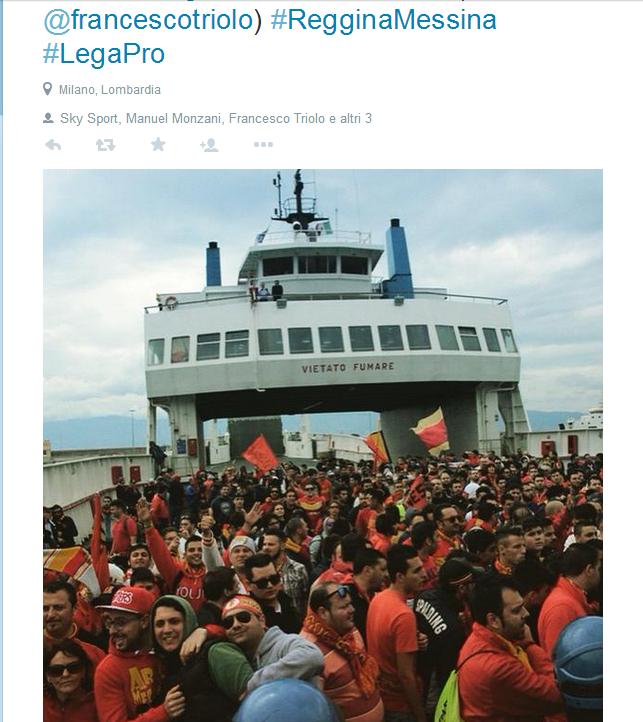Click the Milano, Lombardia location
Screen dimensions: 643x722
(x=110, y=89)
